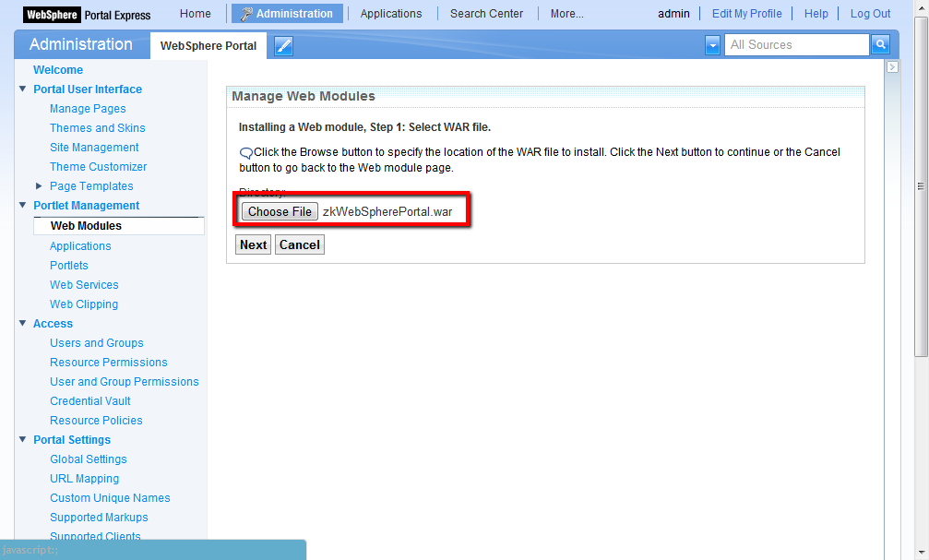
Task: Click the Access heading link
Action: coord(53,324)
